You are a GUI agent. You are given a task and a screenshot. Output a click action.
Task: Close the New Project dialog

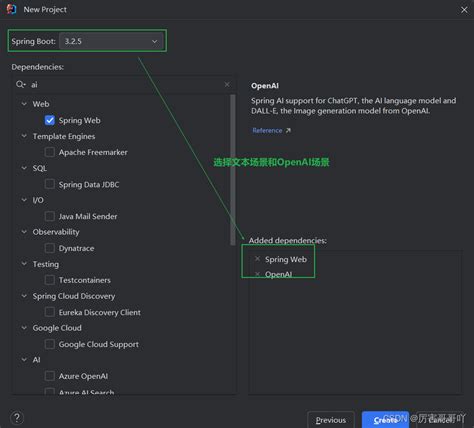[x=464, y=10]
